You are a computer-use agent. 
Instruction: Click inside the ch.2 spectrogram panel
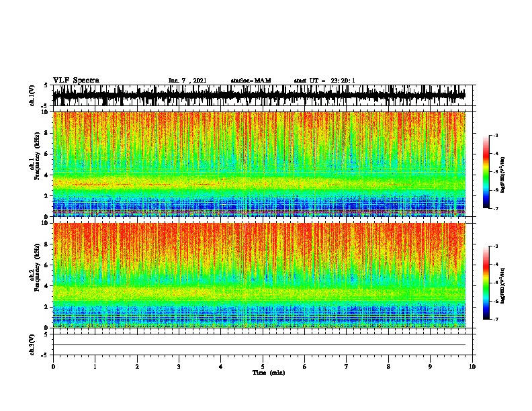point(259,275)
